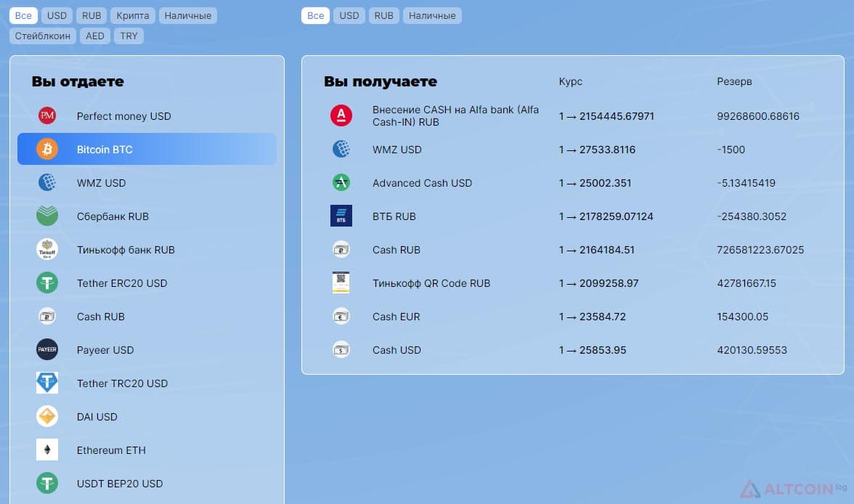
Task: Click the Cash EUR banknote icon
Action: [341, 316]
